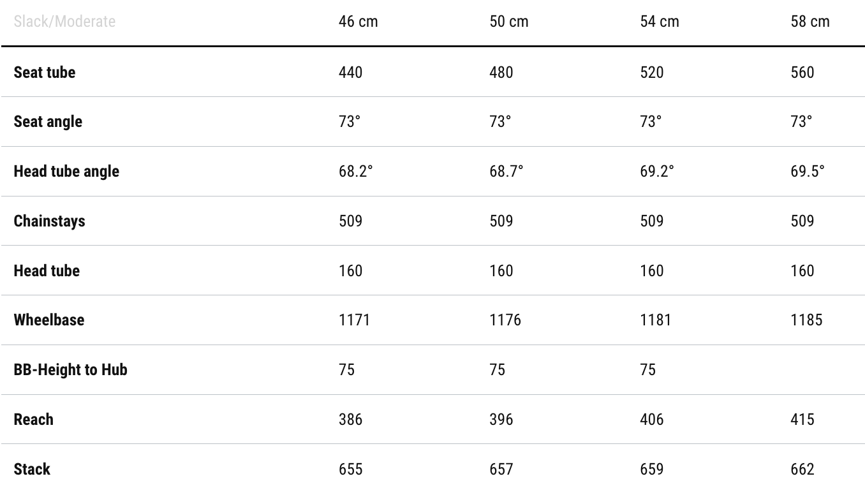
Task: Click the Slack/Moderate header label
Action: tap(64, 22)
